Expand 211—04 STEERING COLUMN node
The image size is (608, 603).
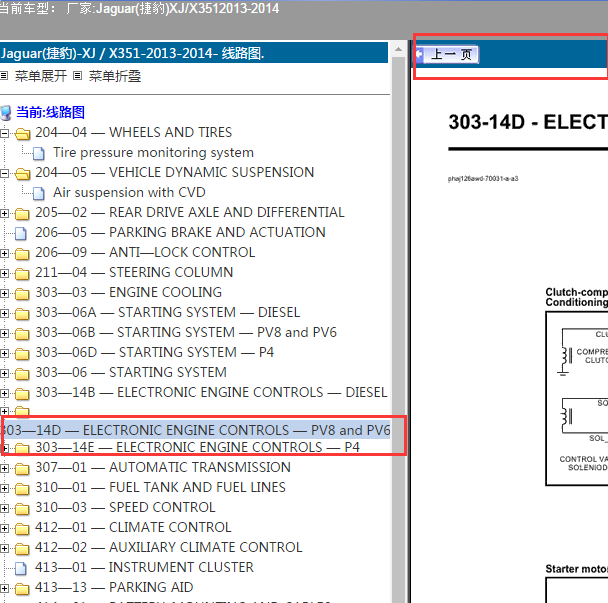tap(4, 274)
